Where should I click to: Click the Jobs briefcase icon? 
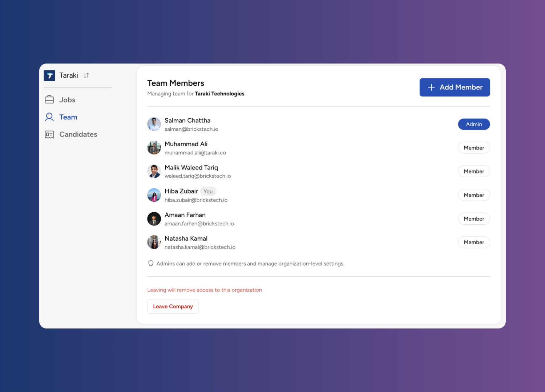pos(49,100)
